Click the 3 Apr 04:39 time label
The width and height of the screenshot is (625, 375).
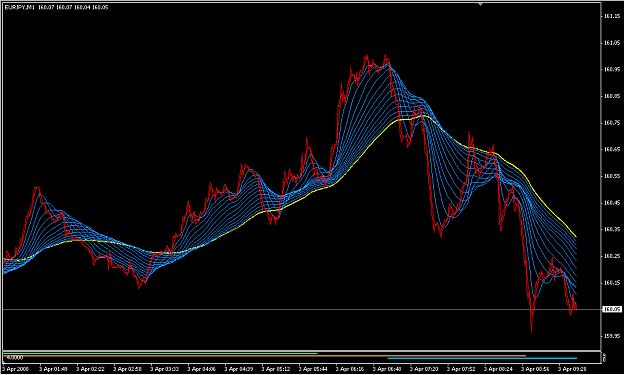(238, 369)
